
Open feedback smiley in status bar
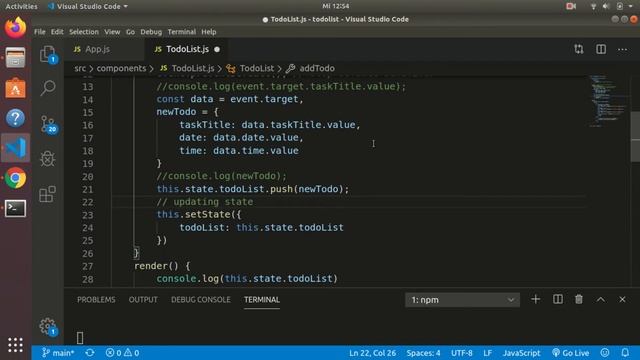point(605,353)
